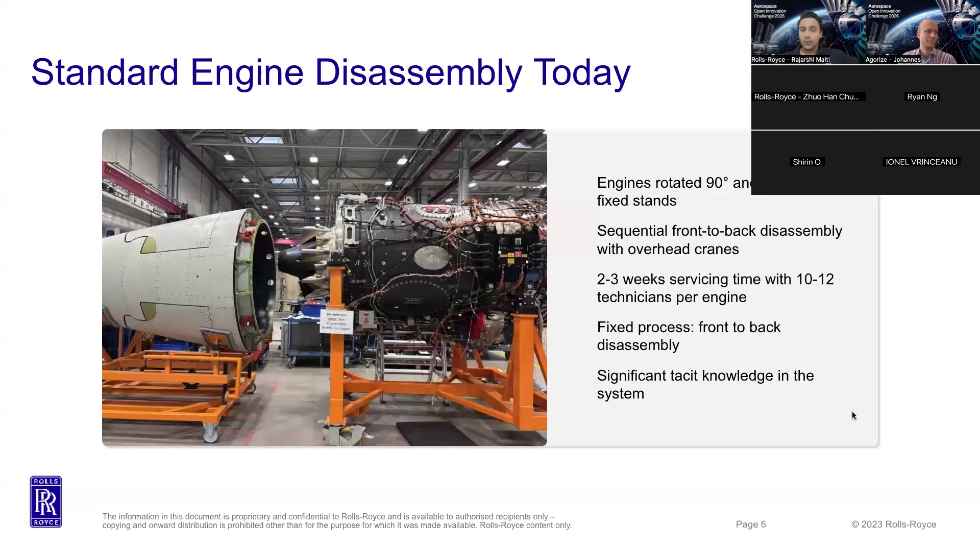Select Rajarshi Maiti's video tile
The height and width of the screenshot is (551, 980).
coord(808,32)
